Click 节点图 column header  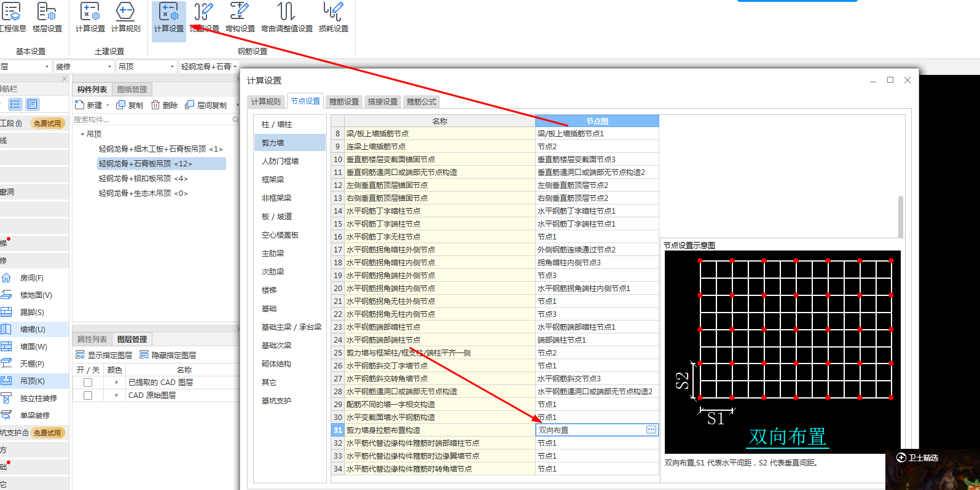pyautogui.click(x=597, y=121)
